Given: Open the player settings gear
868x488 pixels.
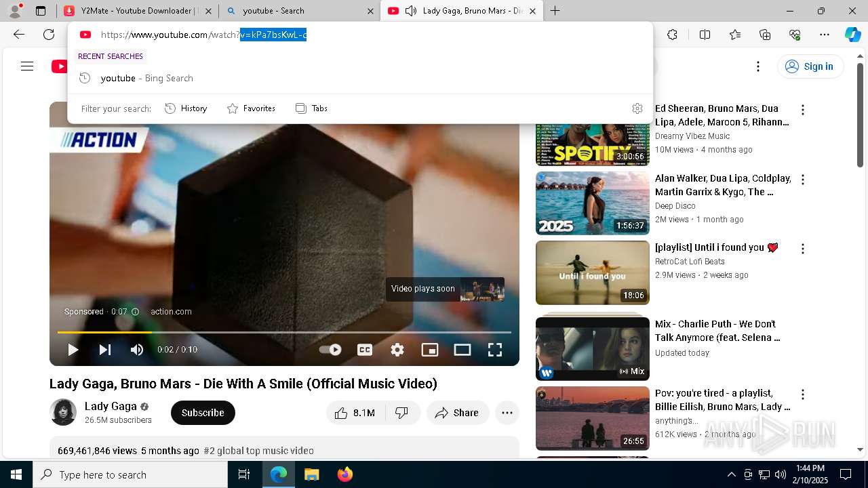Looking at the screenshot, I should [397, 350].
